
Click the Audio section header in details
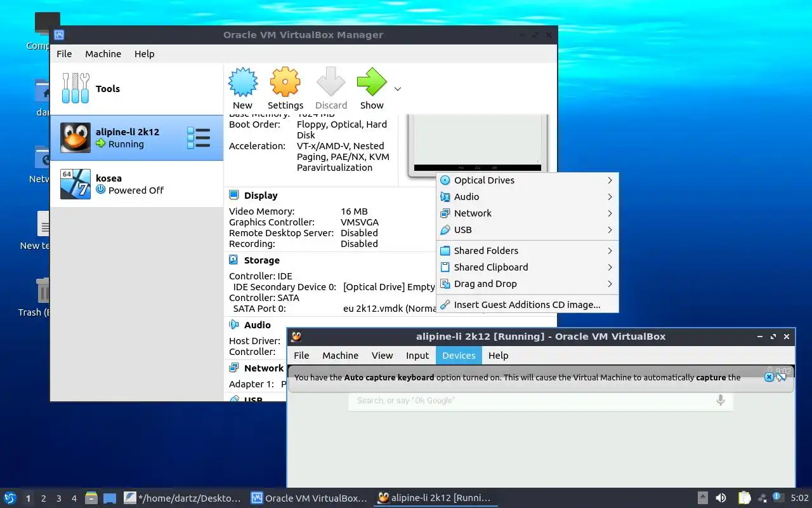257,325
